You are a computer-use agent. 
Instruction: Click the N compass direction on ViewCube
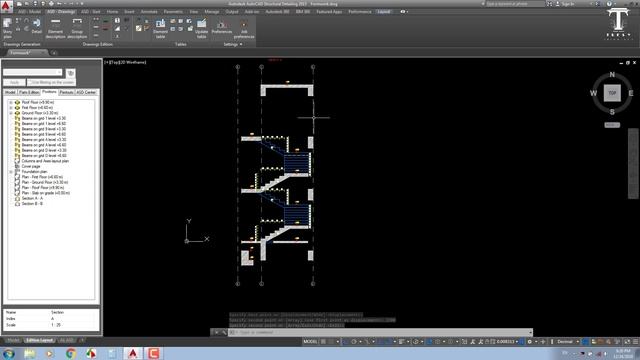tap(612, 75)
